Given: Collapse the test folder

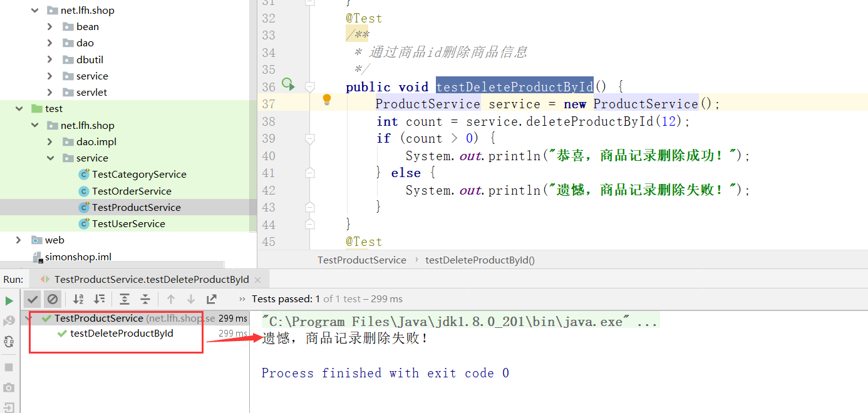Looking at the screenshot, I should [19, 108].
